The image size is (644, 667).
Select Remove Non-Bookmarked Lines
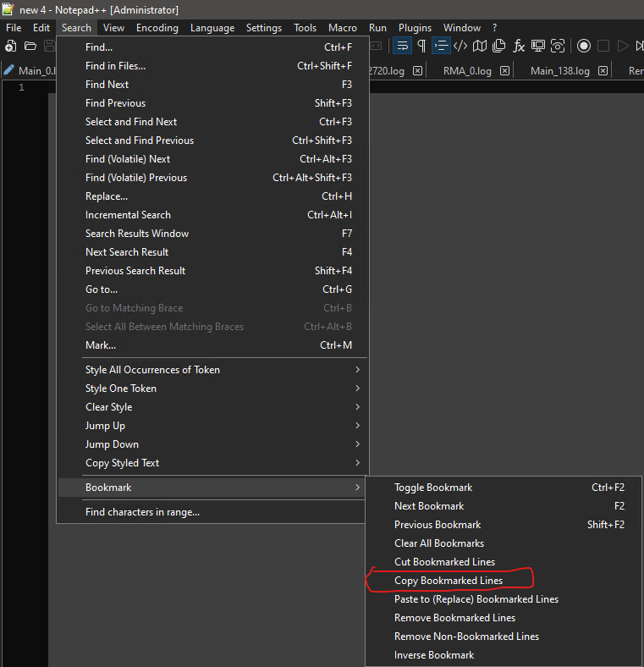point(504,637)
